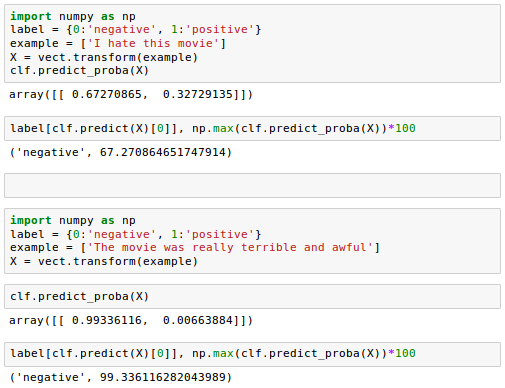
Task: Click the ('negative', 99.33...) output
Action: (x=121, y=377)
